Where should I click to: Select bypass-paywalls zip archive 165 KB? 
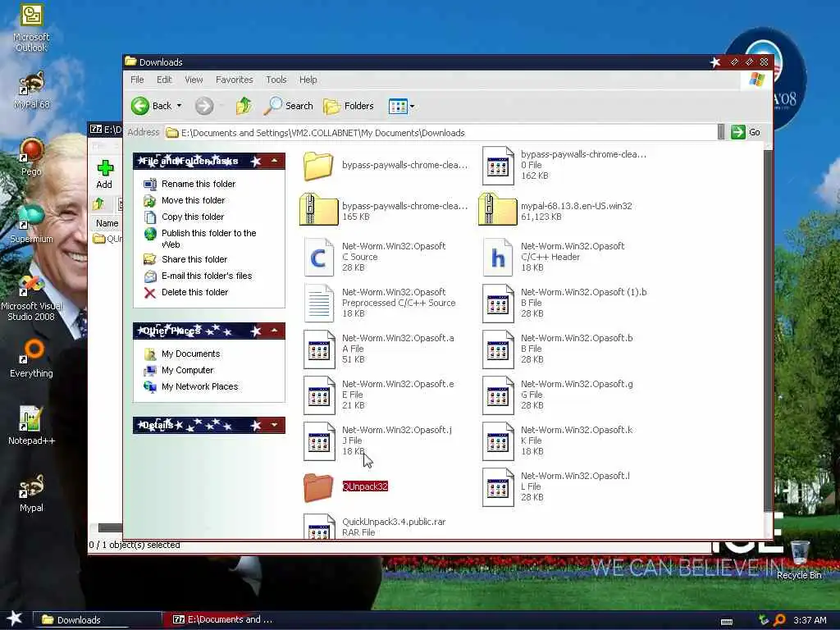tap(319, 209)
